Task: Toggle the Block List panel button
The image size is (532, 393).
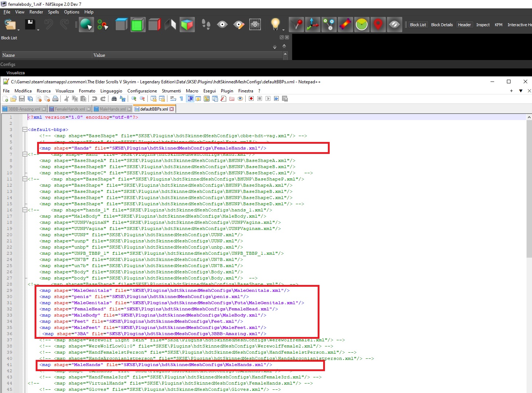Action: 418,25
